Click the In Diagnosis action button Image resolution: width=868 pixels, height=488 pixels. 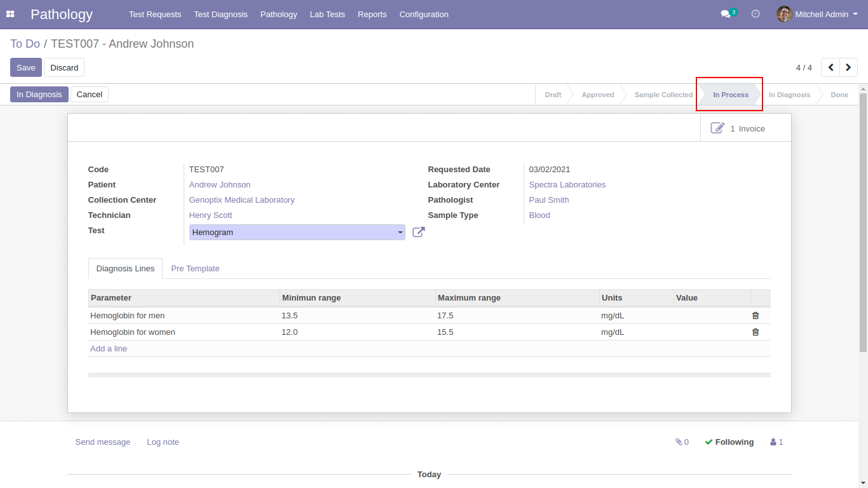(39, 95)
